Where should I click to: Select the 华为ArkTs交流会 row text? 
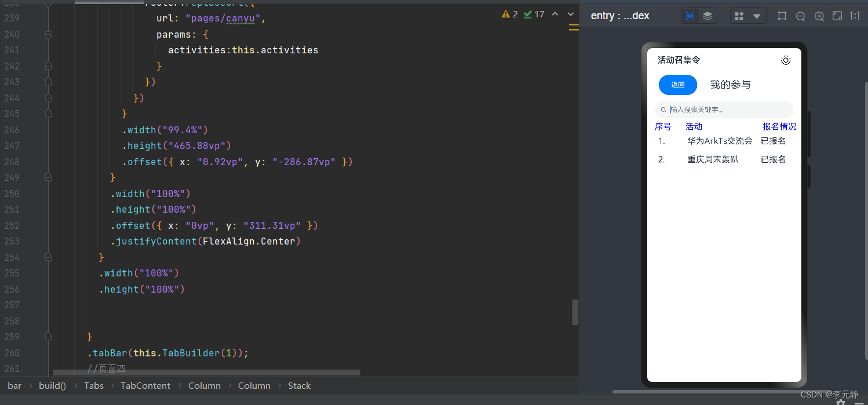pos(720,141)
